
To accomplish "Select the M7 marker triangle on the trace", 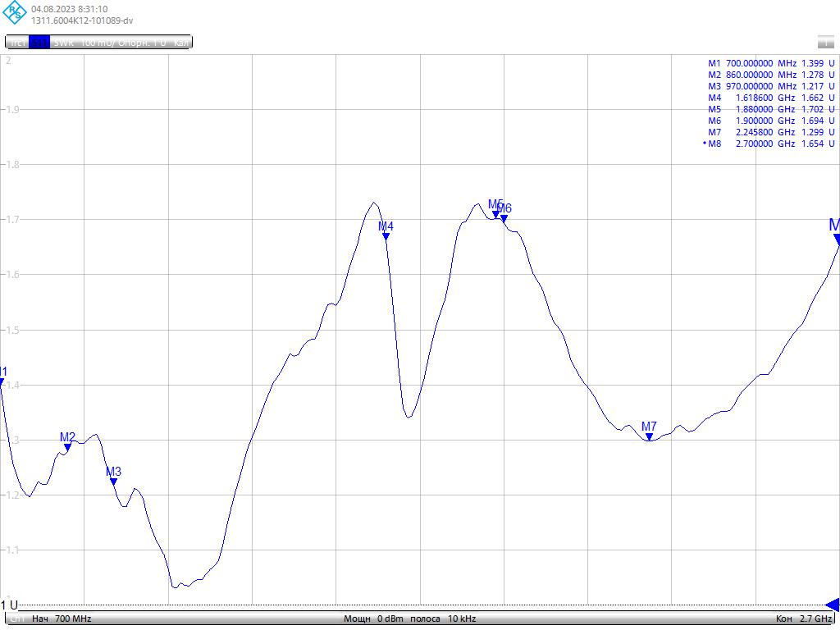I will (650, 436).
